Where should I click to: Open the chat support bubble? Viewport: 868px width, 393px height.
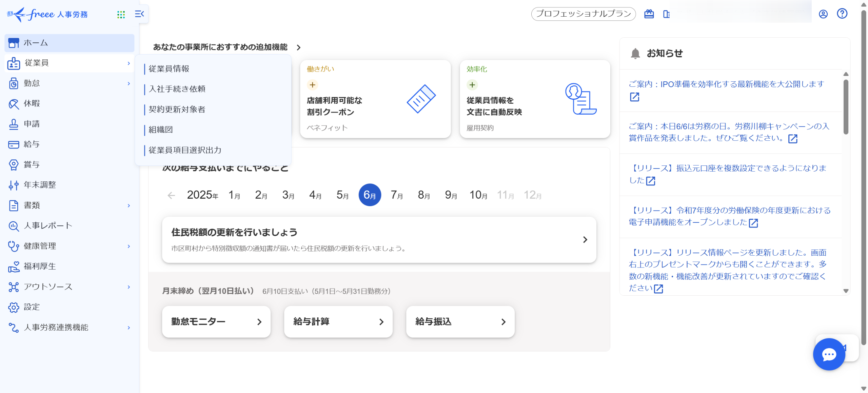pyautogui.click(x=829, y=354)
